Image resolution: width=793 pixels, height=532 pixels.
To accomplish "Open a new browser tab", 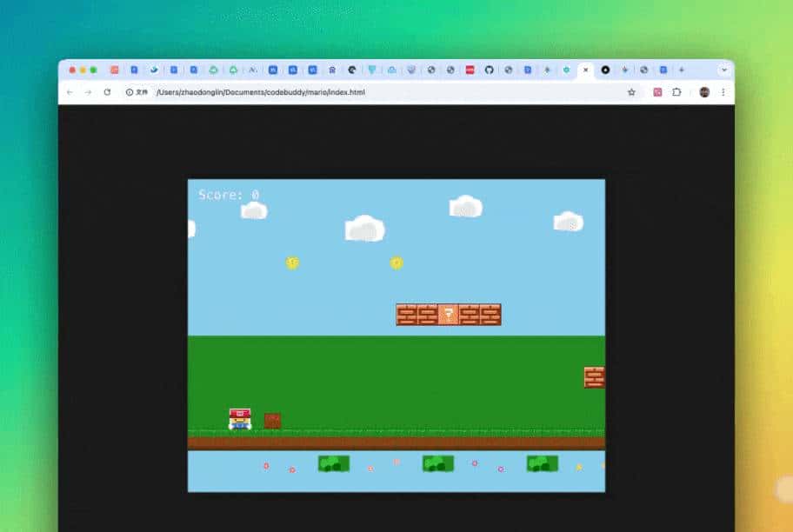I will (681, 70).
